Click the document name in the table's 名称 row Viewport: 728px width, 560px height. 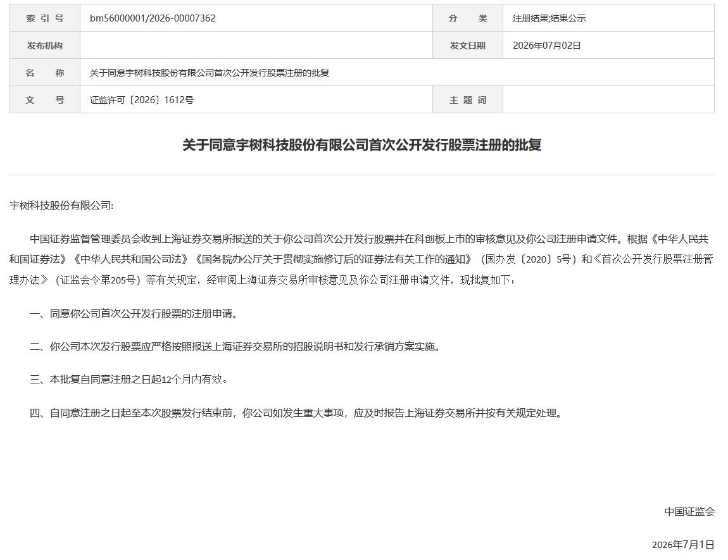point(210,72)
